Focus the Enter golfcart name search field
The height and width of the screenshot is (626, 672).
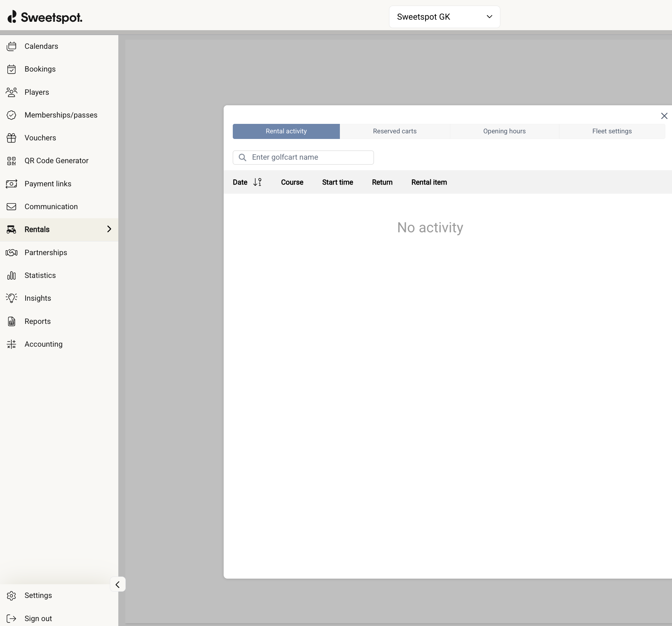[303, 158]
